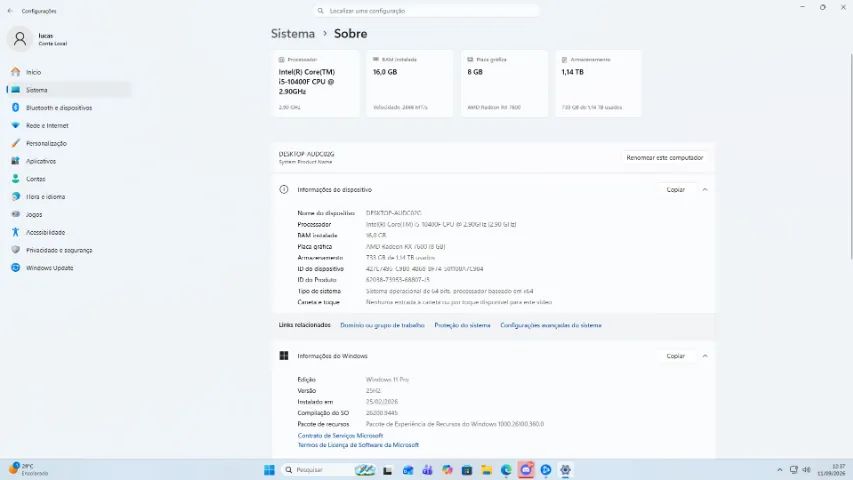Viewport: 853px width, 480px height.
Task: Copy Windows info with Copiar button
Action: click(675, 356)
